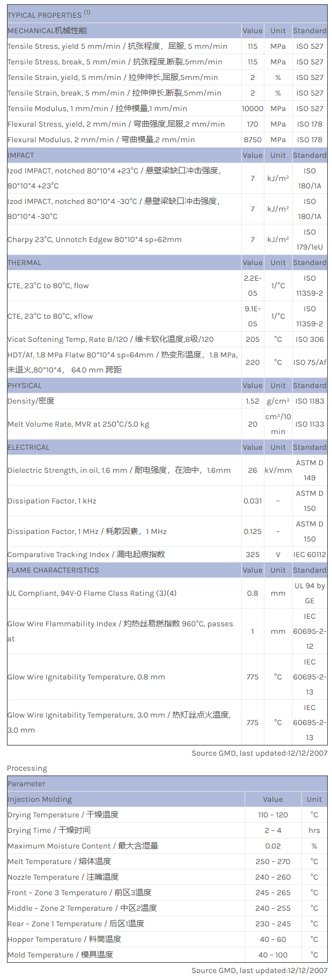Select the Comparative Tracking Index row label
This screenshot has width=332, height=980.
tap(86, 554)
